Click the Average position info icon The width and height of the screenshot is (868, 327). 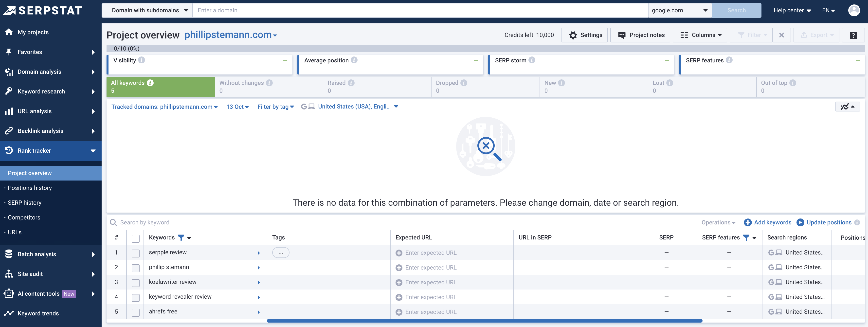[x=354, y=60]
